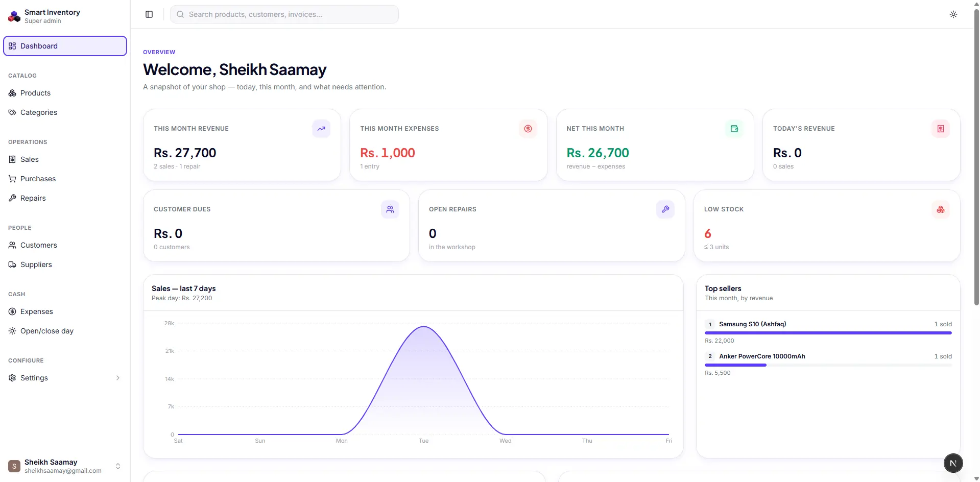Click the Welcome, Sheikh Saamay heading
Image resolution: width=980 pixels, height=482 pixels.
point(235,69)
